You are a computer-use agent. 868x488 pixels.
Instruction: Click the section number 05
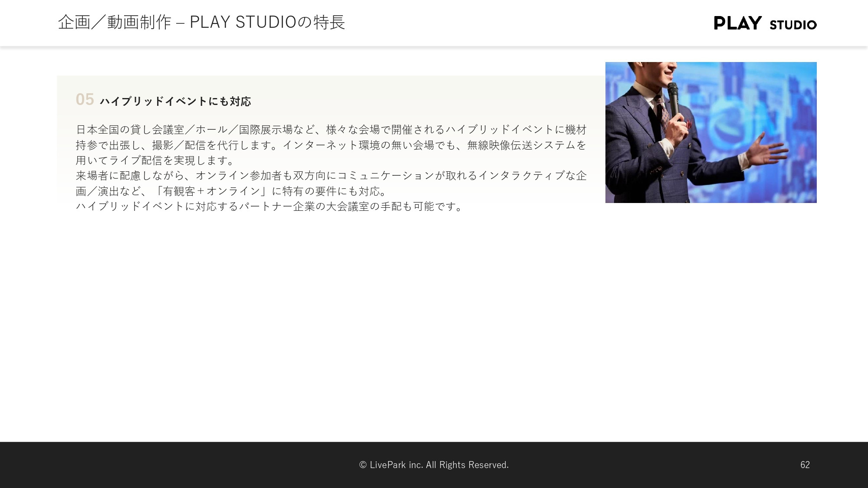tap(85, 100)
